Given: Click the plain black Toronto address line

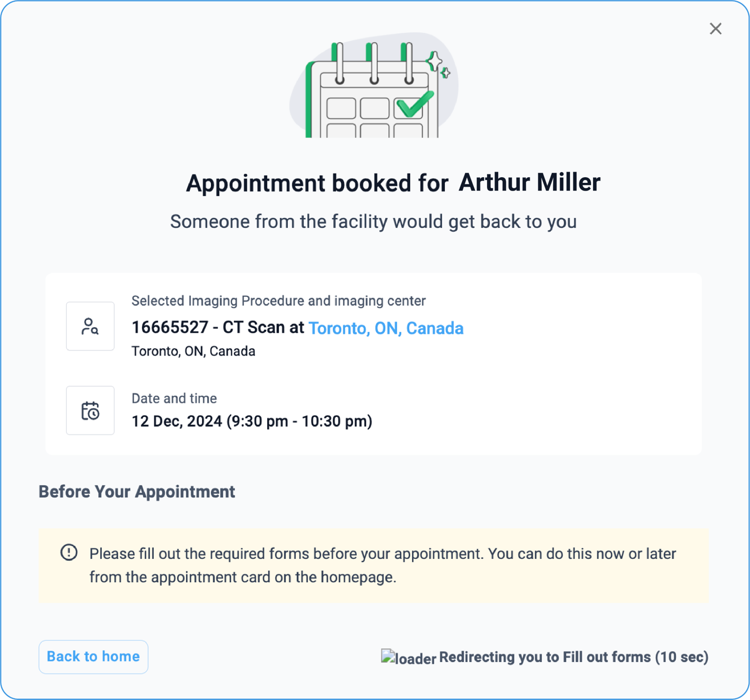Looking at the screenshot, I should (x=193, y=351).
